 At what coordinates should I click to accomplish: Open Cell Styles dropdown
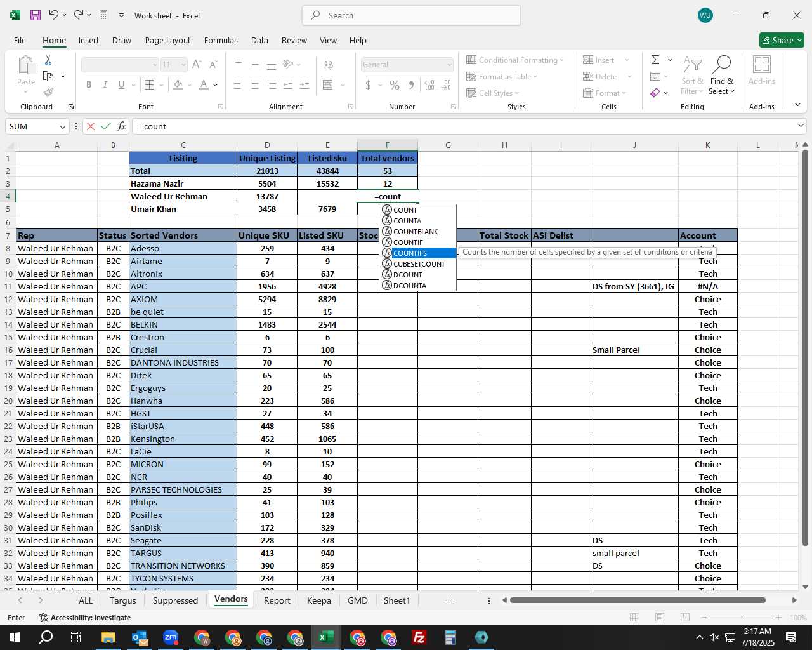coord(493,93)
